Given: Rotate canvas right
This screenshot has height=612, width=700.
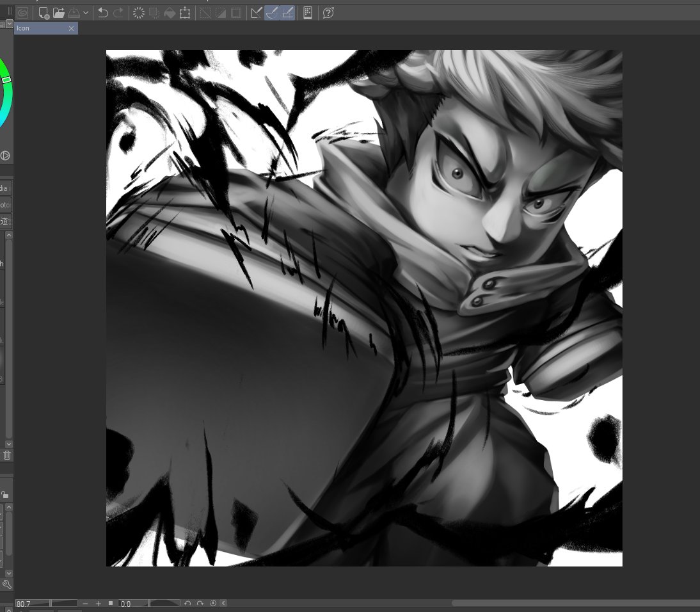Looking at the screenshot, I should point(200,604).
